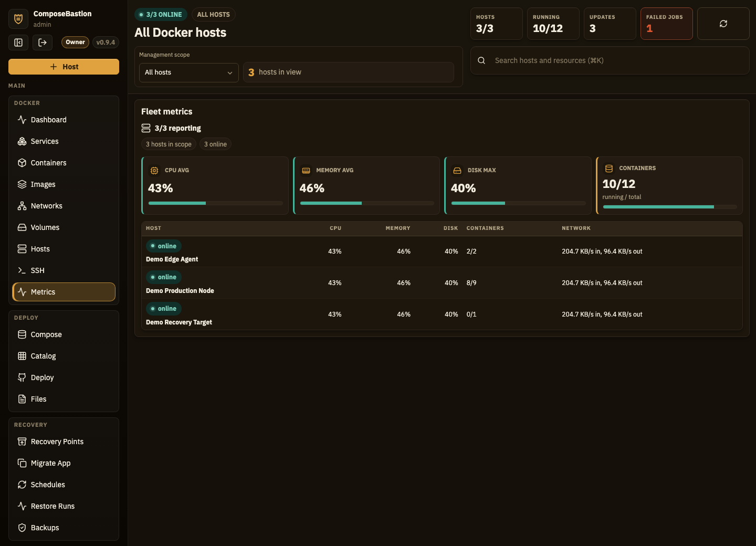Click the Files document icon
756x546 pixels.
click(x=22, y=399)
